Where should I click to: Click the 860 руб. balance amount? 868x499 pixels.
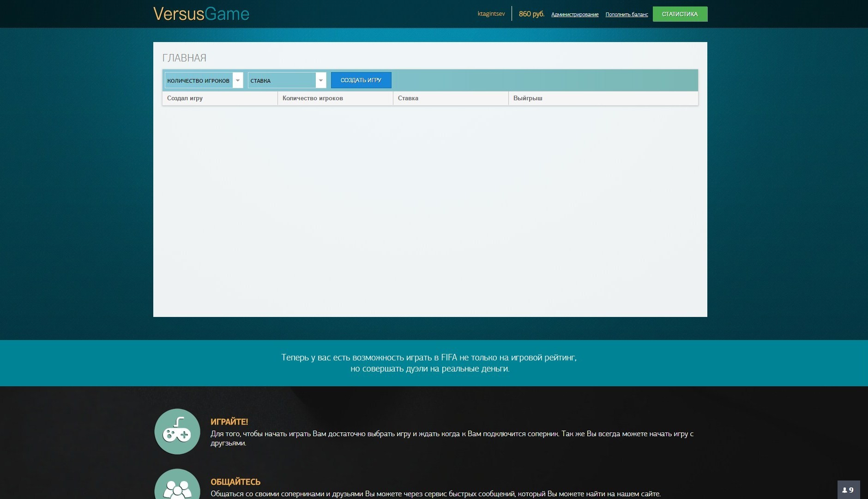coord(531,14)
